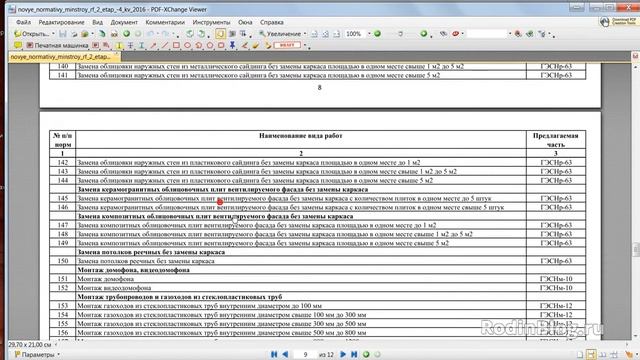
Task: Open the Документ menu
Action: [124, 22]
